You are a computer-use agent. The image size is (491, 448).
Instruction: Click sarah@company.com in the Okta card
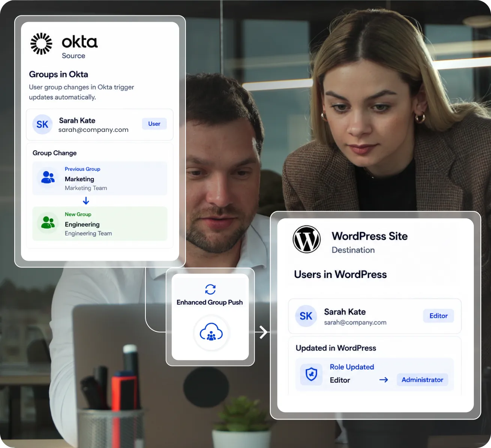pyautogui.click(x=93, y=130)
